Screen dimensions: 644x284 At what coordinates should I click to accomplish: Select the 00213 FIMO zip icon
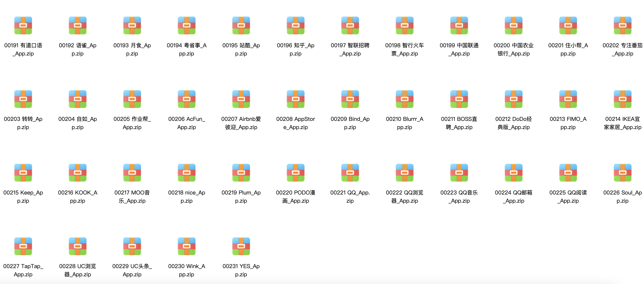click(568, 99)
